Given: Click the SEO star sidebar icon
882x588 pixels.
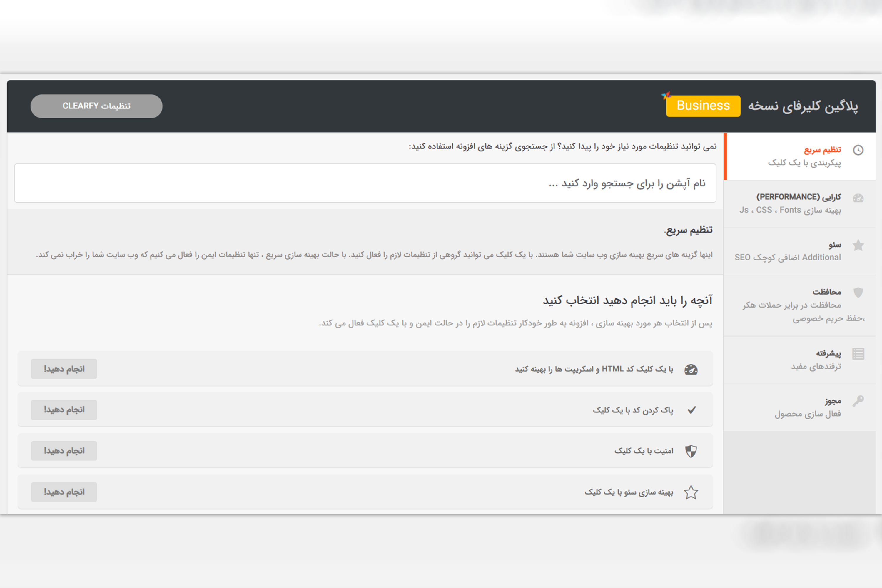Looking at the screenshot, I should click(x=858, y=245).
